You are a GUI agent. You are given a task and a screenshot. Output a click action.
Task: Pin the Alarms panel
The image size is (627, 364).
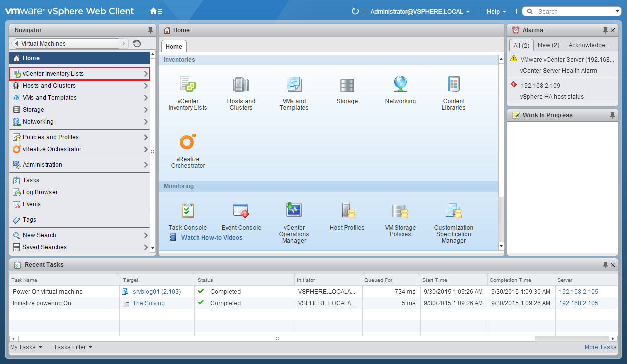pyautogui.click(x=605, y=30)
